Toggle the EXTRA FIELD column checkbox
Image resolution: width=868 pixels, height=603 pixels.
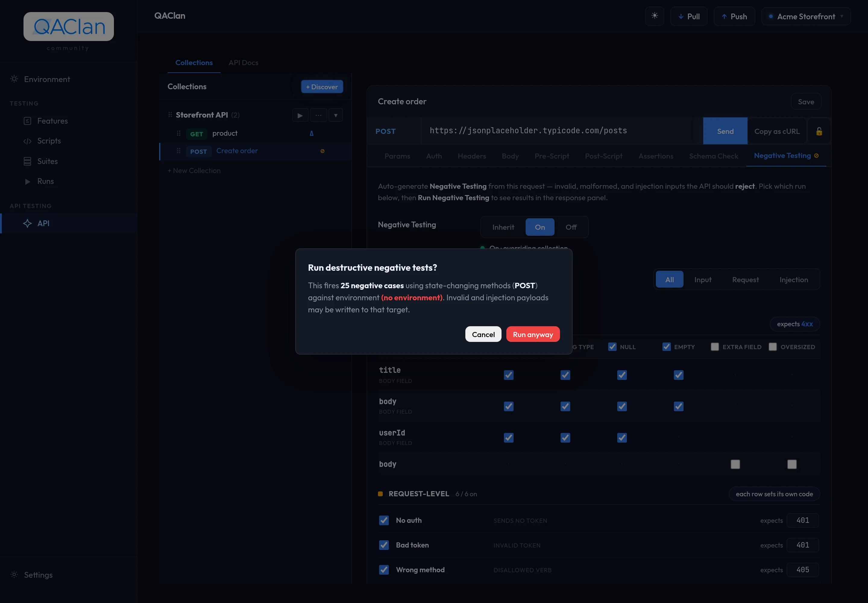715,347
